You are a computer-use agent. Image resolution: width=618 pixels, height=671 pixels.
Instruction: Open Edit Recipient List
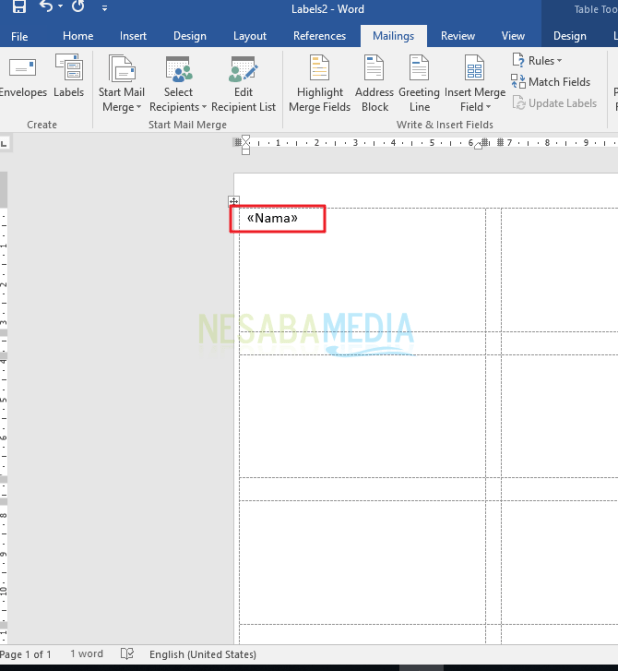click(243, 84)
